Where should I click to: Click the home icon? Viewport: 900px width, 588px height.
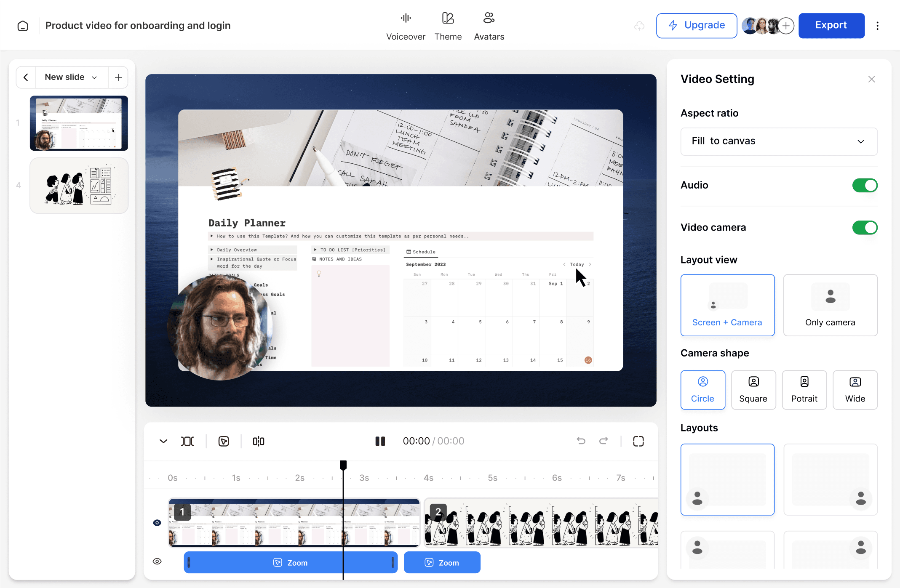(23, 26)
